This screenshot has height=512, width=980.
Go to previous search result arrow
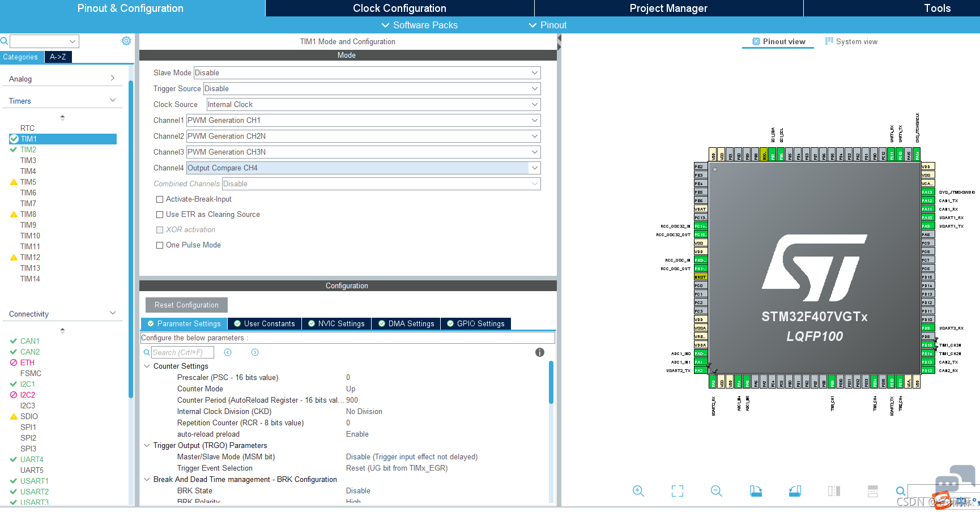coord(228,352)
